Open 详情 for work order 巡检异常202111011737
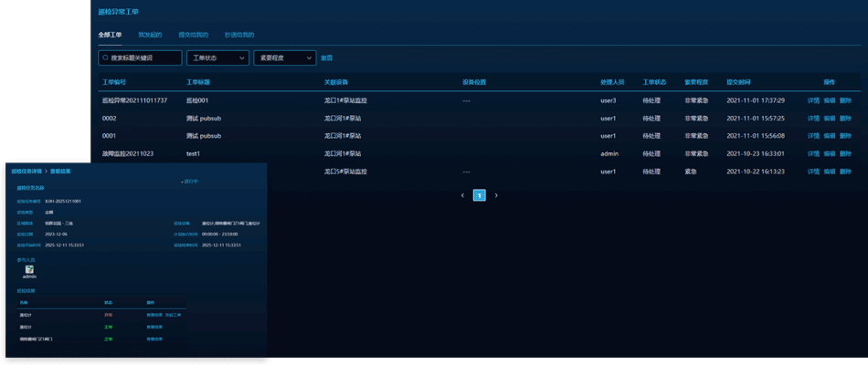 (813, 100)
